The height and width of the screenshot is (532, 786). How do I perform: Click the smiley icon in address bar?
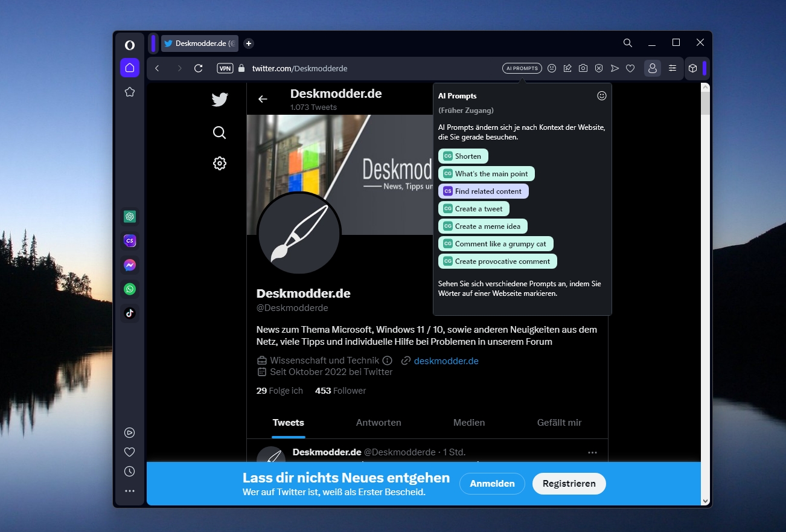[552, 68]
